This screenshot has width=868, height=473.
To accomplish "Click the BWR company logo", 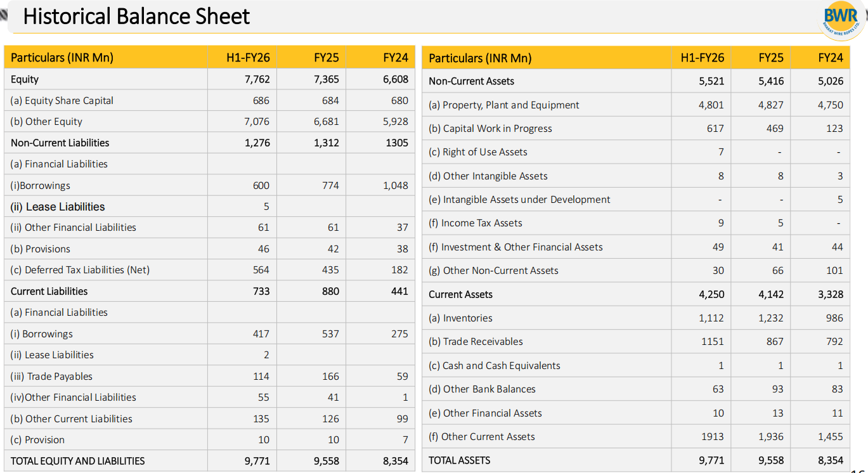I will coord(841,19).
